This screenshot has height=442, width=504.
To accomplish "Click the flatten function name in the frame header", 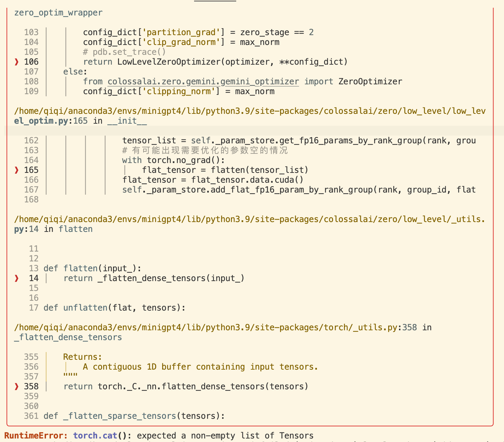I will (x=75, y=229).
